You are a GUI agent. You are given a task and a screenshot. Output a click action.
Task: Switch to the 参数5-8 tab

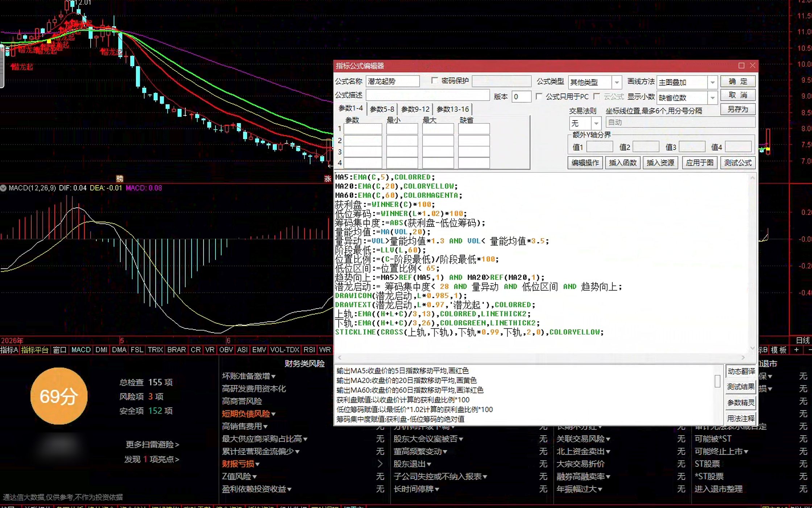[382, 109]
